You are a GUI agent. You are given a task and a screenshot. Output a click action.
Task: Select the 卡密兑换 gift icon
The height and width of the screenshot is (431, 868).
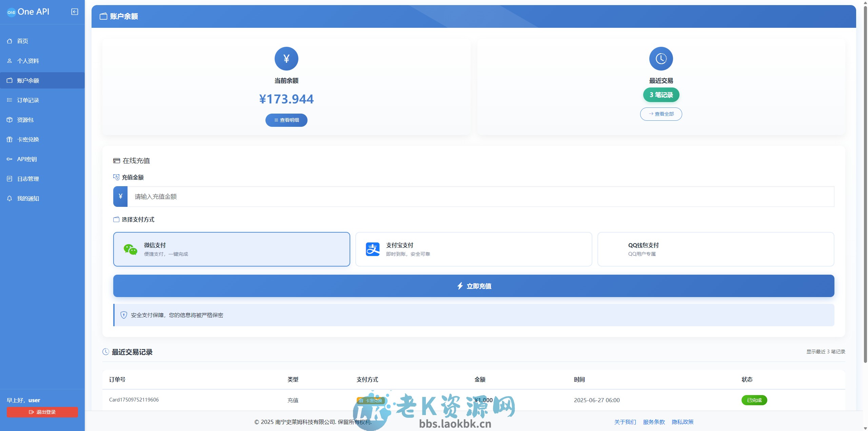pyautogui.click(x=9, y=139)
